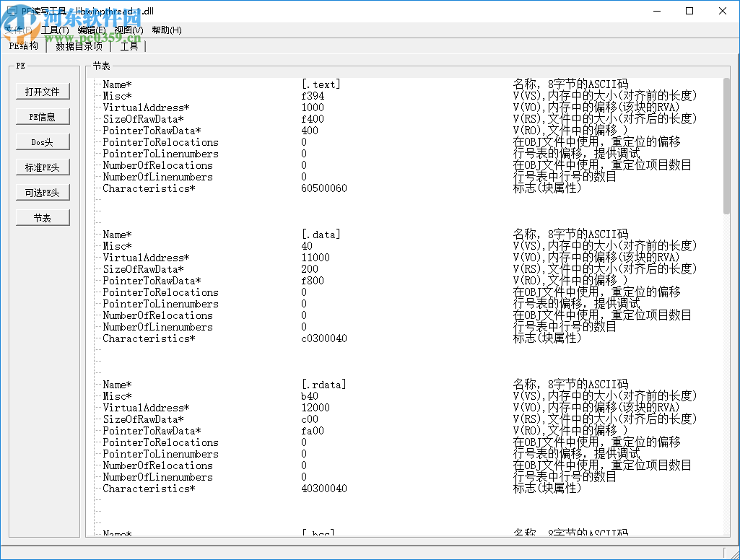Viewport: 740px width, 560px height.
Task: Click the application icon in title bar
Action: [11, 12]
